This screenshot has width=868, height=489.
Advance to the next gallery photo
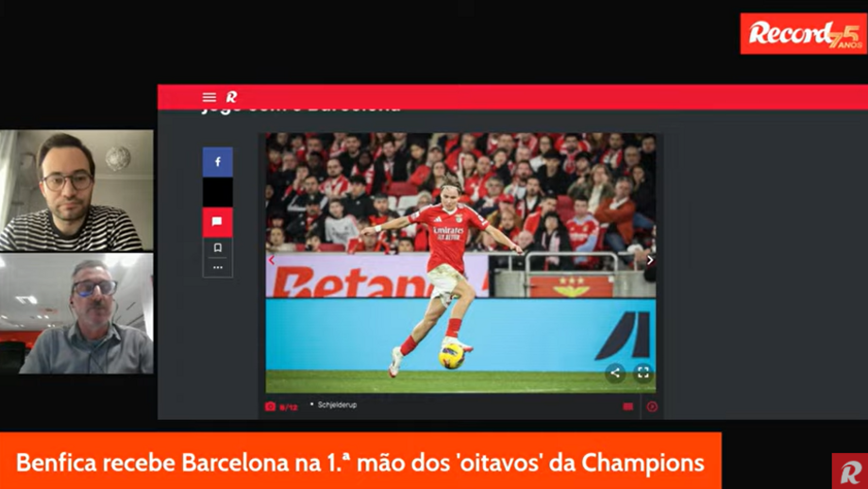point(650,260)
